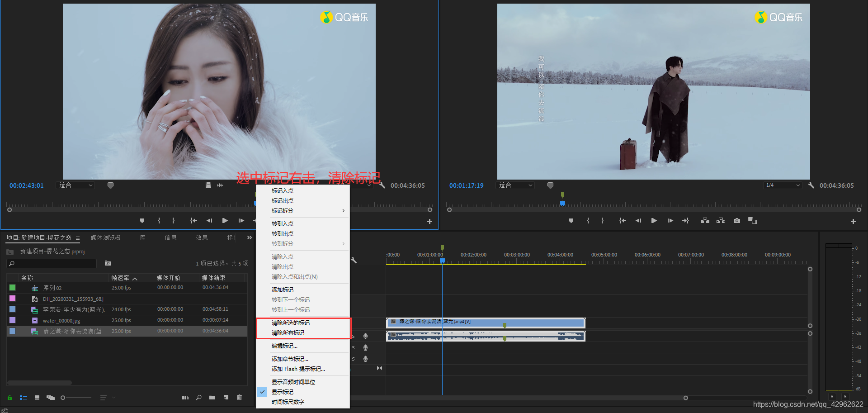Go to In point in Program monitor
Screen dimensions: 868x413
623,221
